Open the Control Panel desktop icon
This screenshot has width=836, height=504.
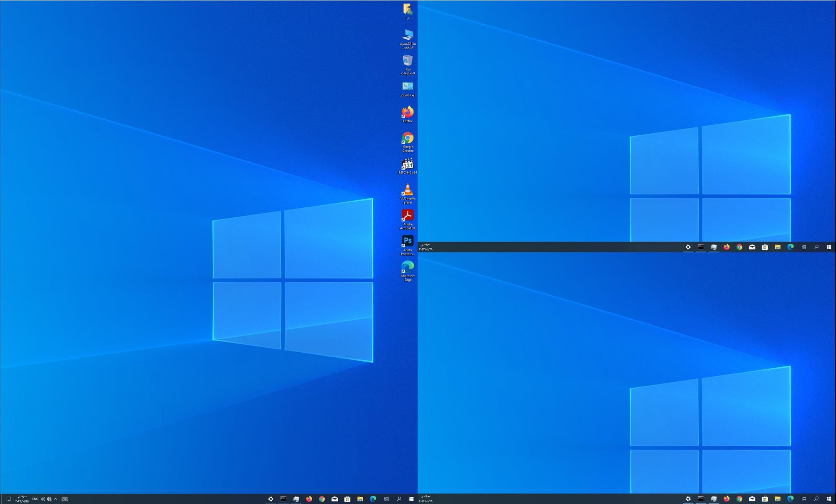pos(407,88)
